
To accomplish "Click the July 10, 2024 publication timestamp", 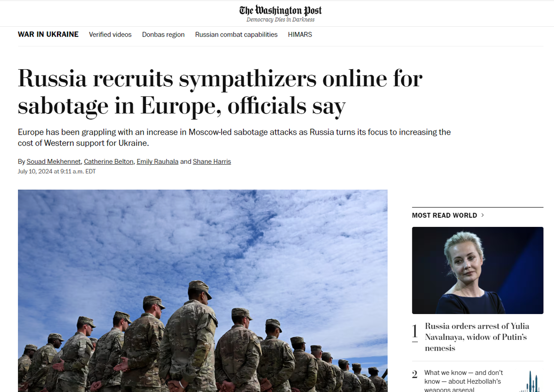I will (x=57, y=172).
